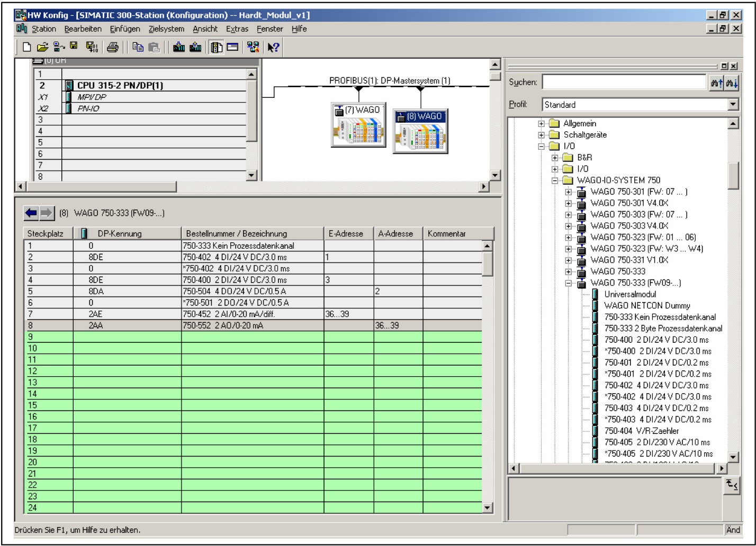
Task: Expand WAGO 750-331 V1.0X node
Action: click(569, 260)
